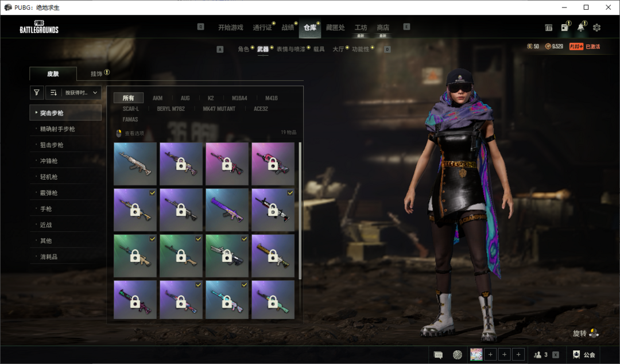Click the BP coin icon next to 9,529

[548, 47]
